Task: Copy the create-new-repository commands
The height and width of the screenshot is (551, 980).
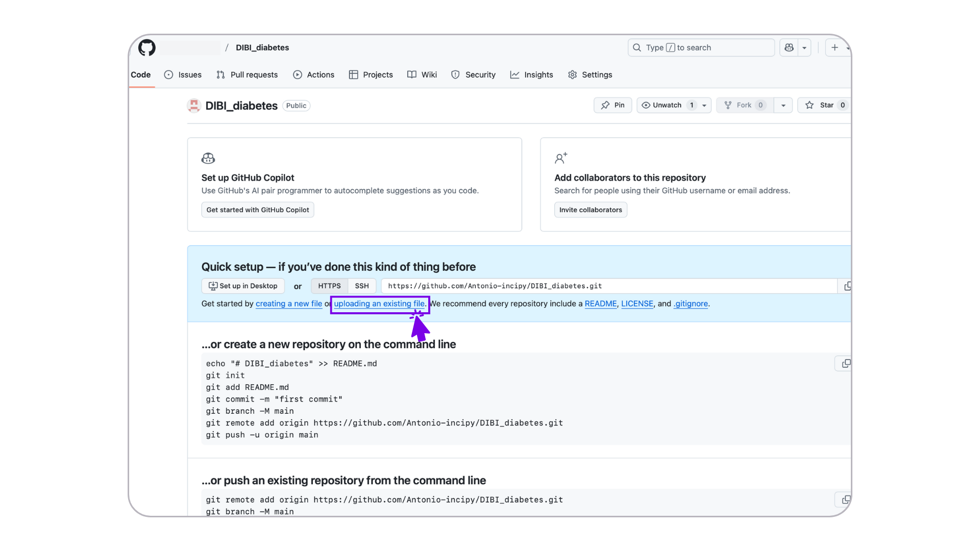Action: (846, 363)
